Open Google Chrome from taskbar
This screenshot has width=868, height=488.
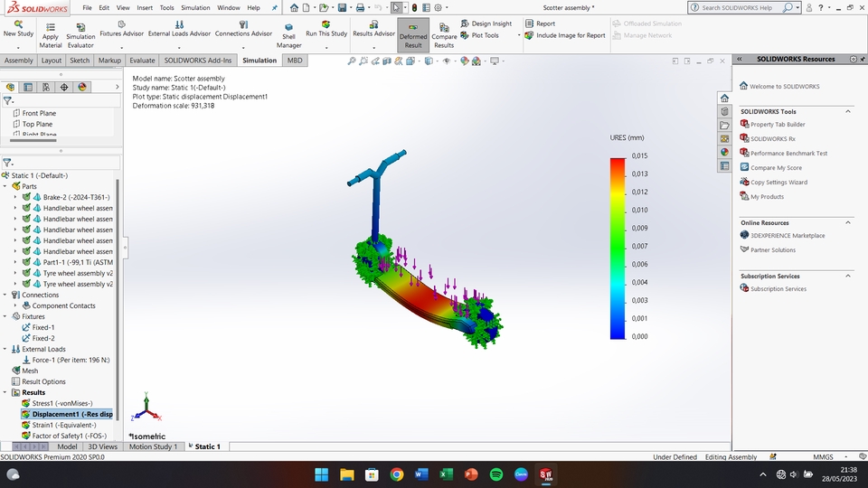click(x=396, y=474)
